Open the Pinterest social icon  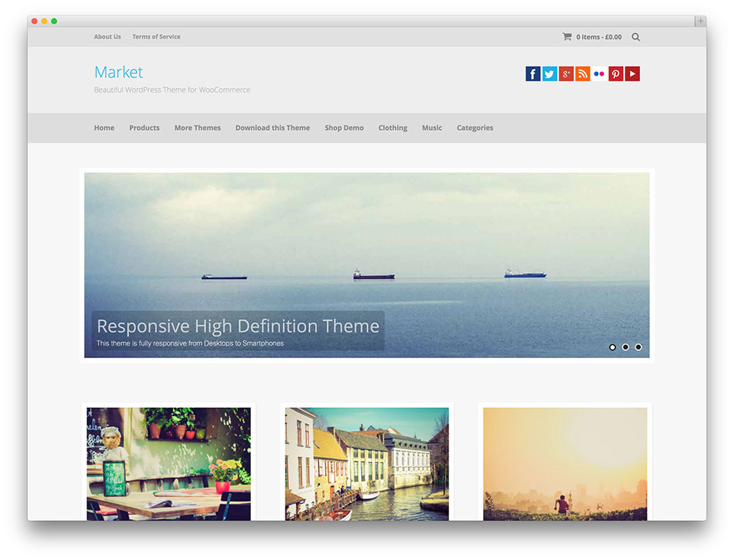pos(616,73)
